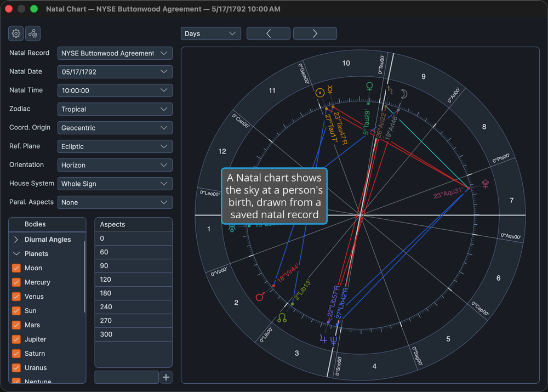
Task: Open the settings gear icon
Action: click(16, 33)
